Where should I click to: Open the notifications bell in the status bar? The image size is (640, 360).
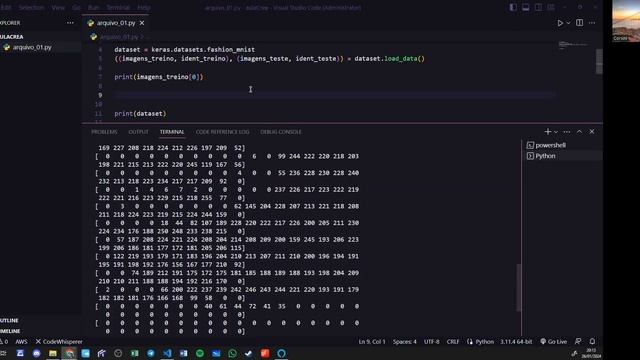coord(592,342)
